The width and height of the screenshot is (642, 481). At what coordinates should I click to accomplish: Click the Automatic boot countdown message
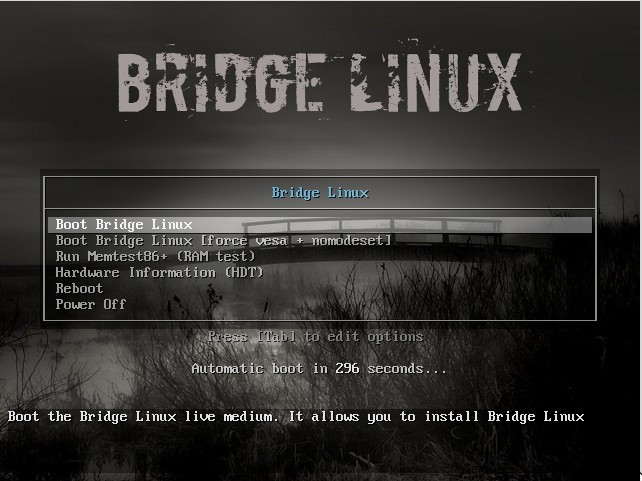click(319, 369)
